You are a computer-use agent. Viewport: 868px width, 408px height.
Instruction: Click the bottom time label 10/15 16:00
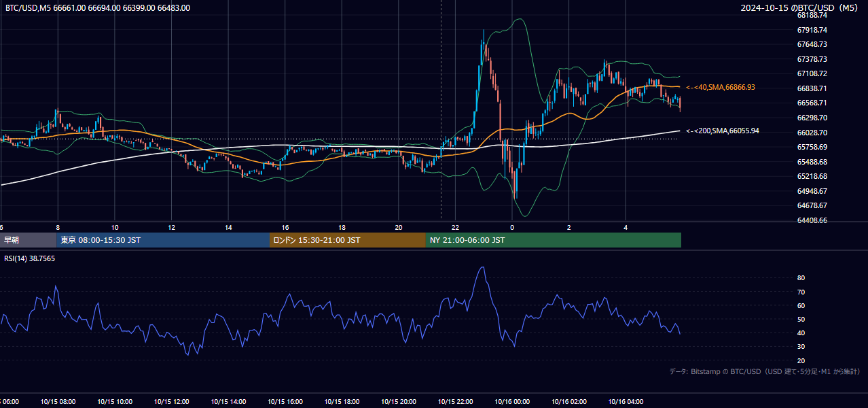[285, 401]
